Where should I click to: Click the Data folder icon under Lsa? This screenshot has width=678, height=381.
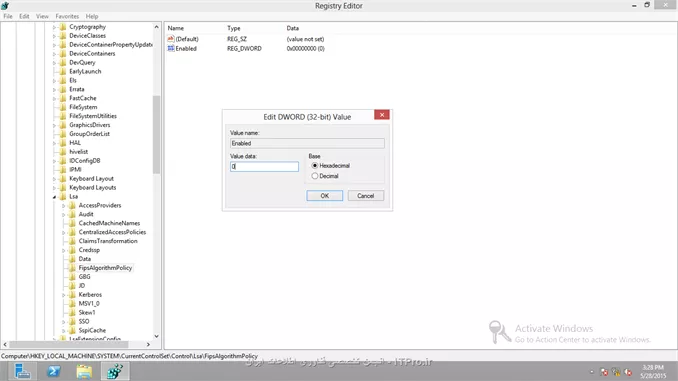click(x=72, y=259)
